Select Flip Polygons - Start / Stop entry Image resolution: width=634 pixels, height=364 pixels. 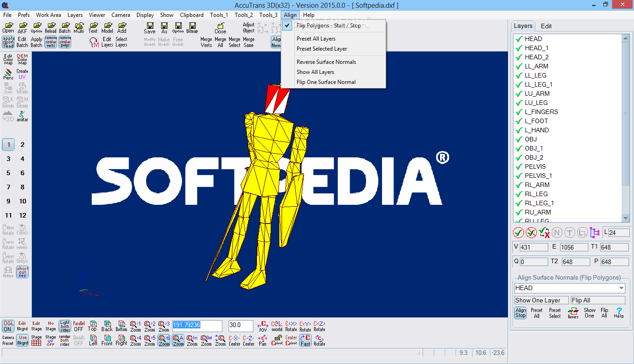tap(329, 26)
